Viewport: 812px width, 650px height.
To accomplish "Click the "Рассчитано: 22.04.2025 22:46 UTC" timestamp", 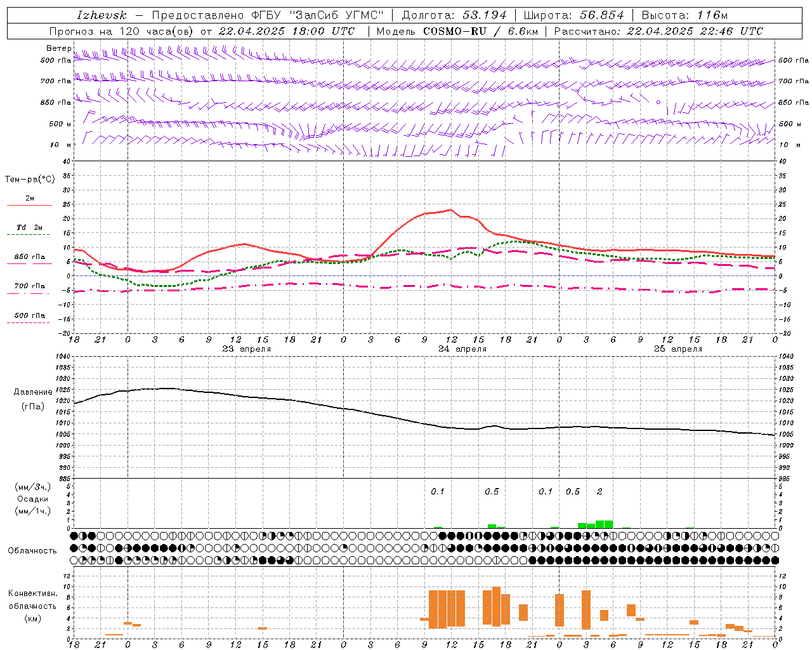I will coord(658,31).
